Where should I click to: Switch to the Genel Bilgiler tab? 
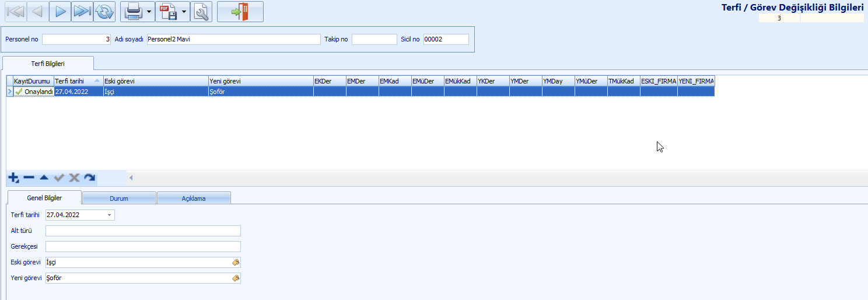(x=44, y=198)
